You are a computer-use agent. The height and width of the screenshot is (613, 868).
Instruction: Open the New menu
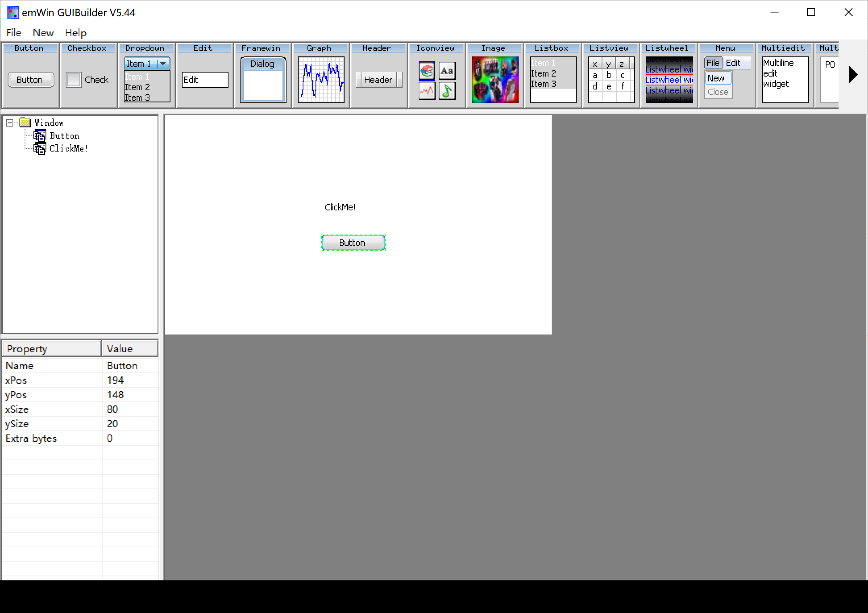[x=43, y=33]
